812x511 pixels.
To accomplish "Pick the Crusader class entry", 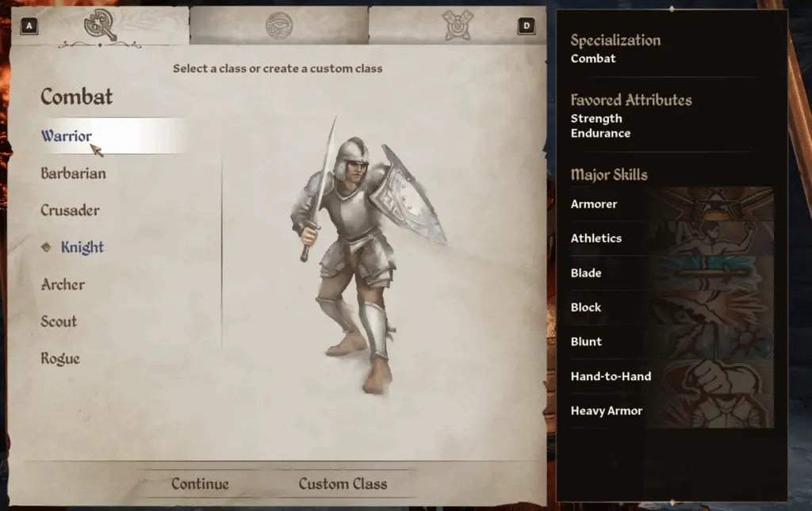I will click(71, 211).
